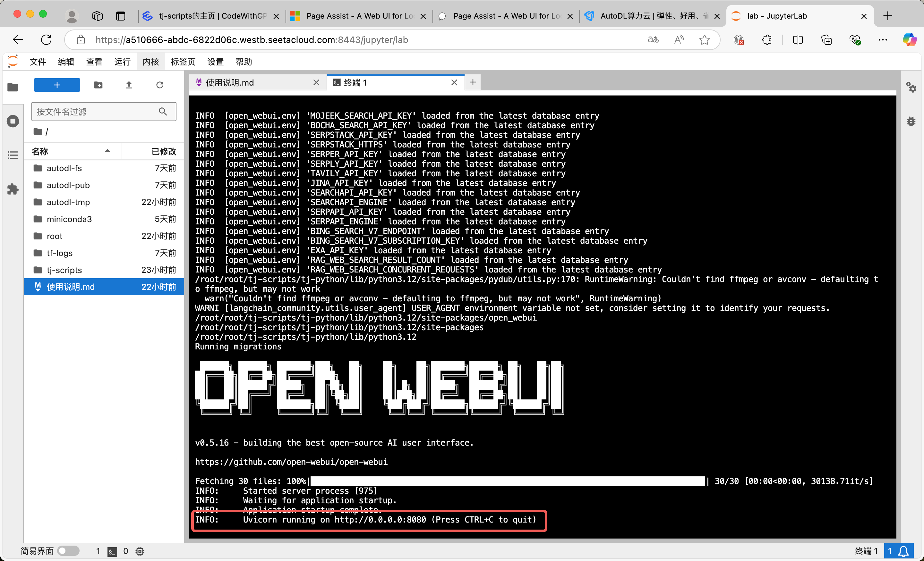Open browser settings and more menu
This screenshot has width=924, height=561.
pyautogui.click(x=883, y=40)
